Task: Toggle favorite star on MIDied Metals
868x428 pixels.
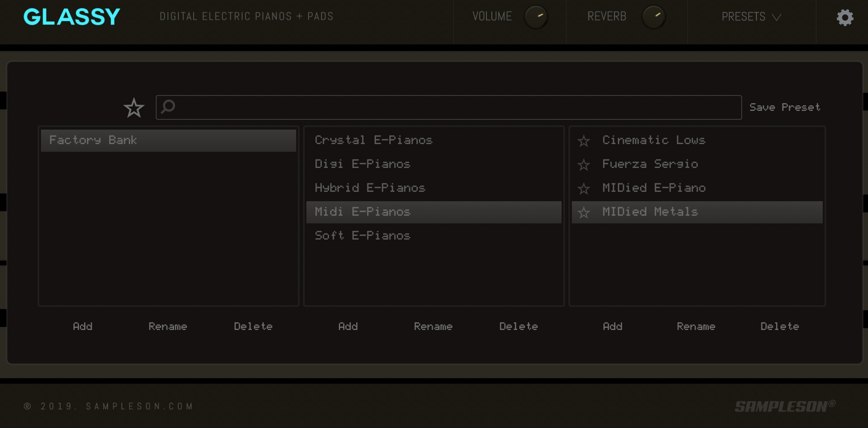Action: click(x=583, y=212)
